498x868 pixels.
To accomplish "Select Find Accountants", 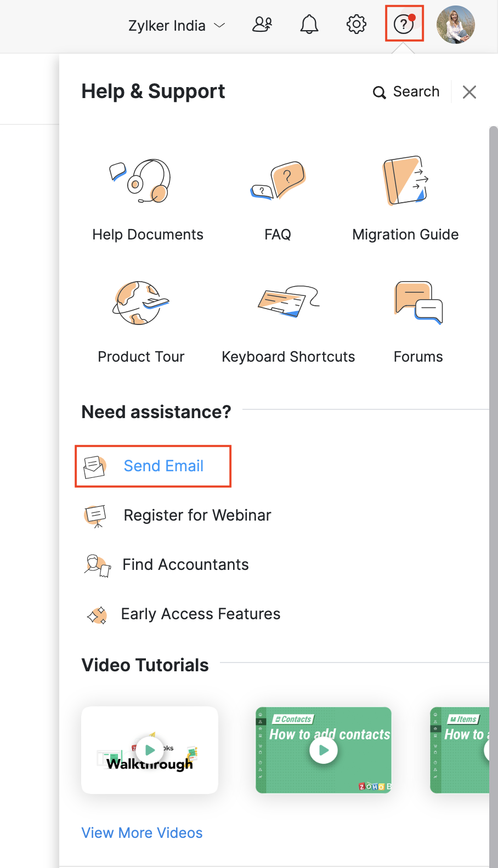I will 185,564.
